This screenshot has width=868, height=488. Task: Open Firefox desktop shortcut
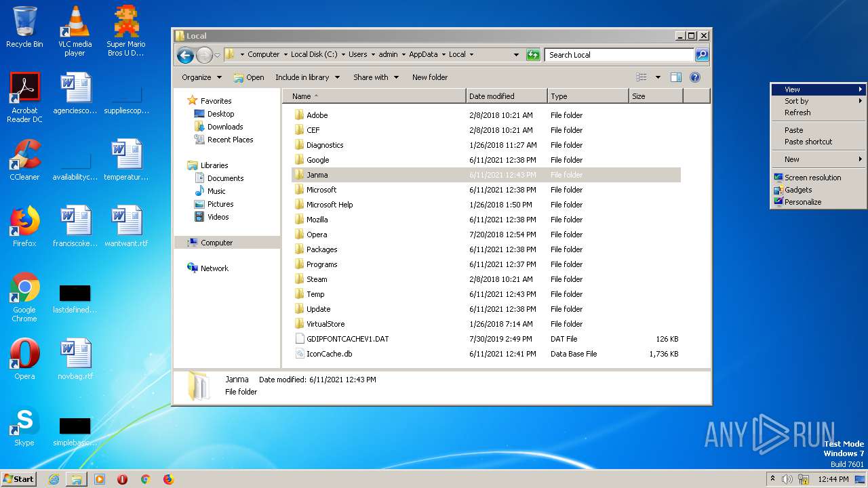point(24,227)
